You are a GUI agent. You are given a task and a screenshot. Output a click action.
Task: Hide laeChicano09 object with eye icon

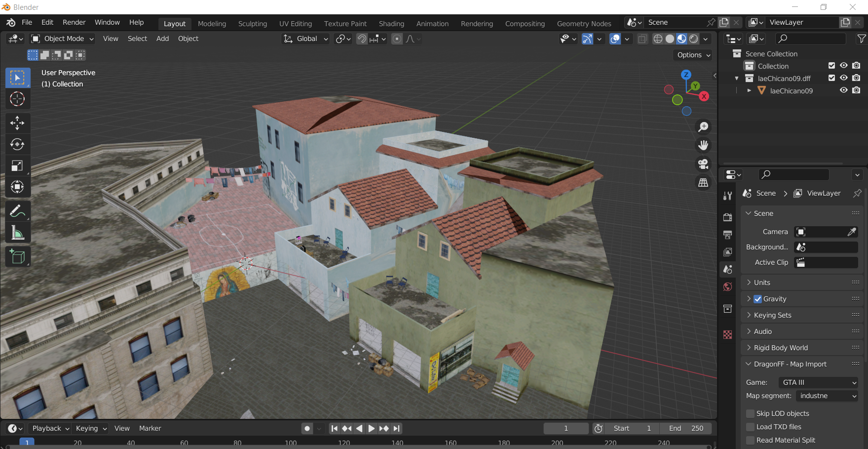844,90
